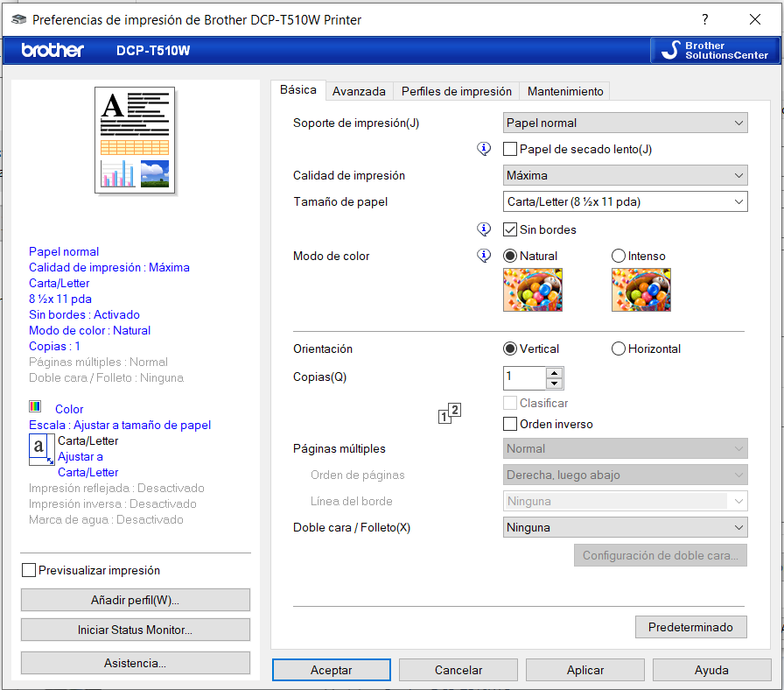Click 'Escala : Ajustar a tamaño de papel' text

click(120, 425)
